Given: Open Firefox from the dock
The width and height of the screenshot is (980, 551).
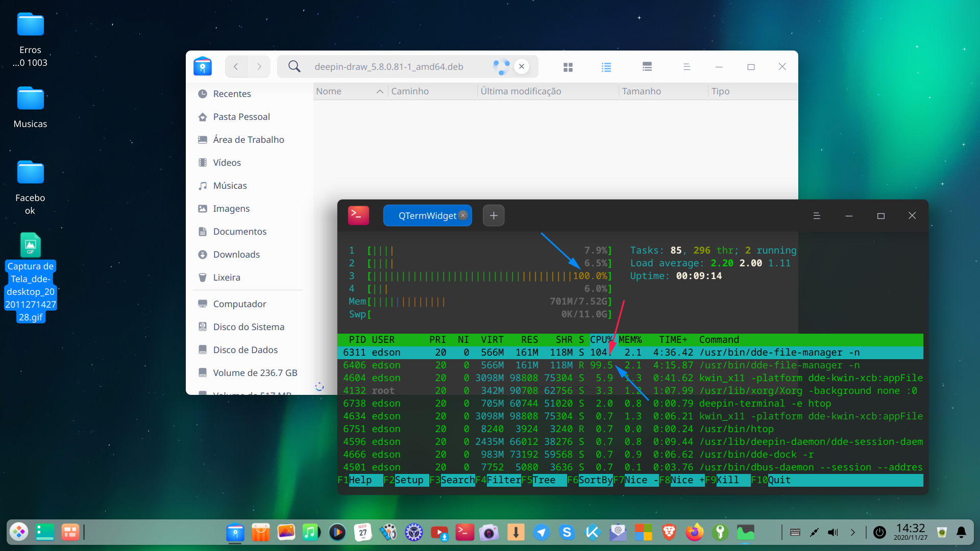Looking at the screenshot, I should pyautogui.click(x=694, y=532).
